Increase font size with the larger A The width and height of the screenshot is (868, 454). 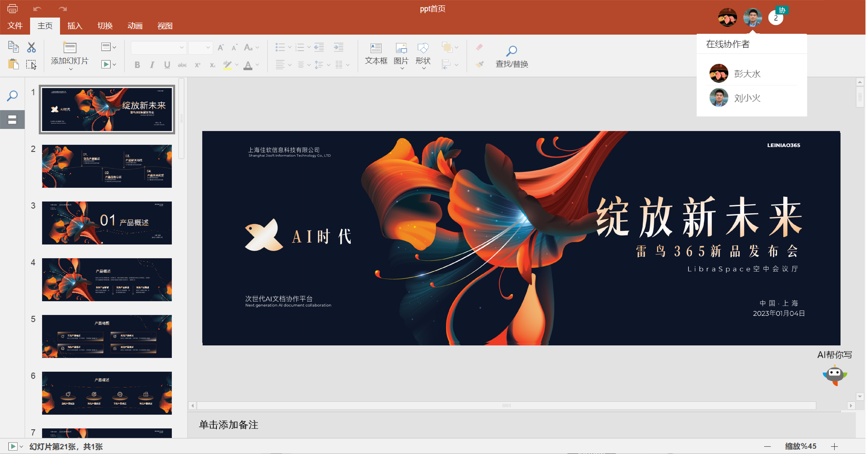221,48
